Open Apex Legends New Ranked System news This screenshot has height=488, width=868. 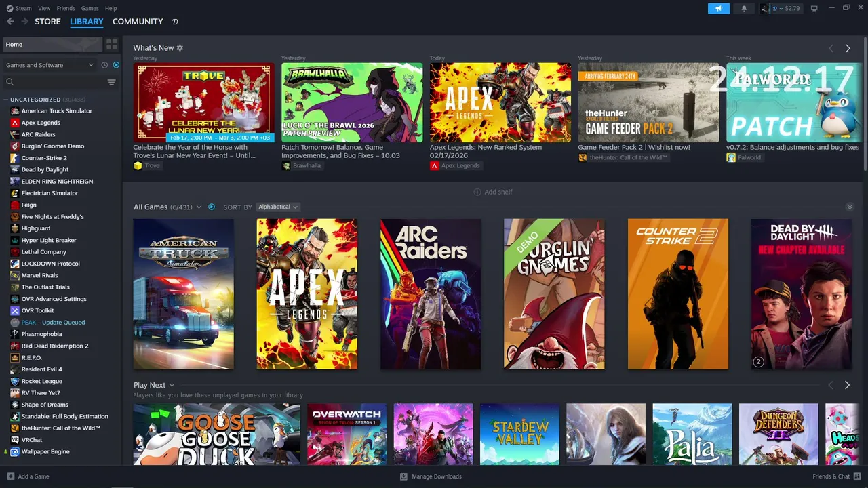coord(500,102)
